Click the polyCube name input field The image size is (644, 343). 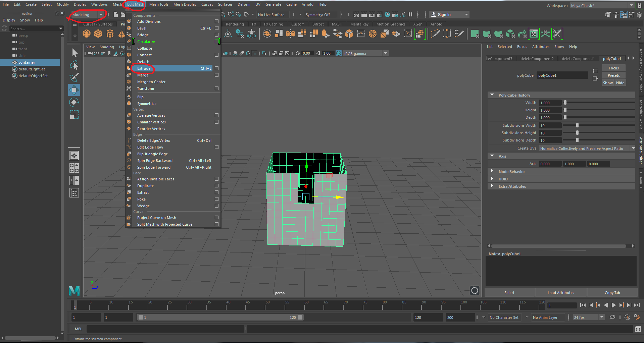coord(562,75)
